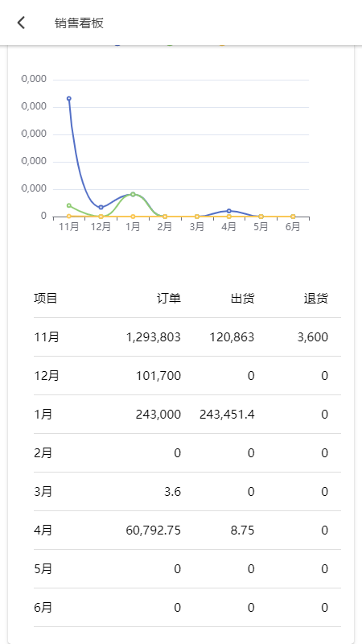Click the 项目 column header
The image size is (362, 644).
pyautogui.click(x=46, y=299)
